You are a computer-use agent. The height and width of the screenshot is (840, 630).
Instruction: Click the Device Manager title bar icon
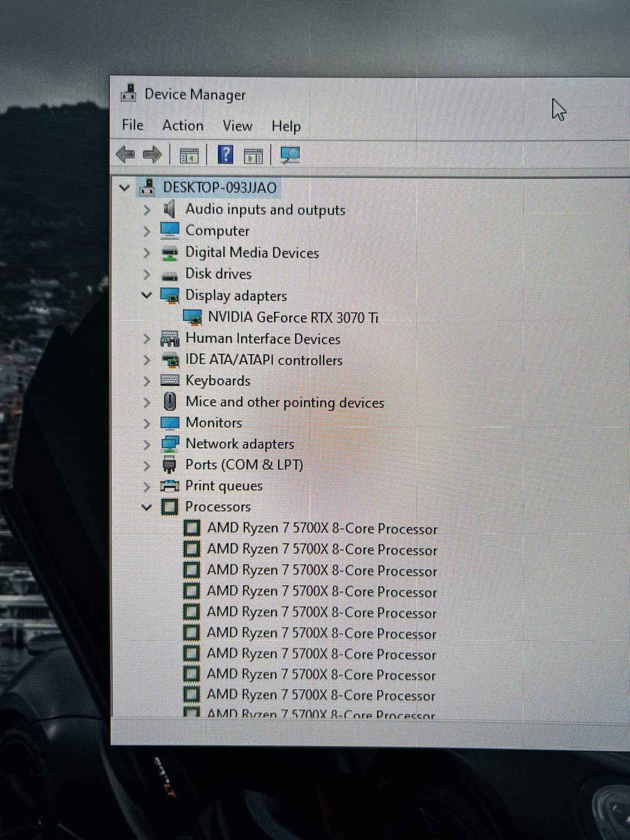(129, 93)
